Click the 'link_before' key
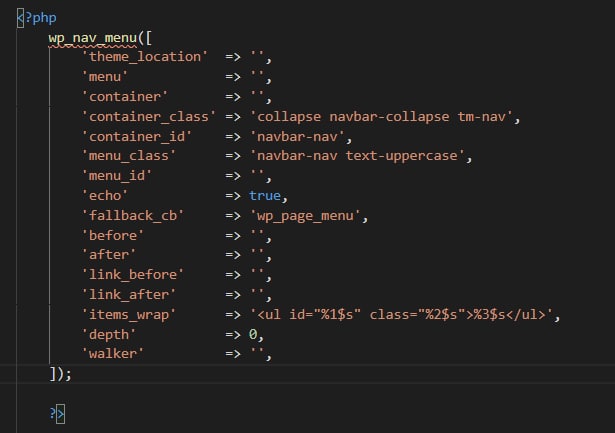 coord(133,275)
